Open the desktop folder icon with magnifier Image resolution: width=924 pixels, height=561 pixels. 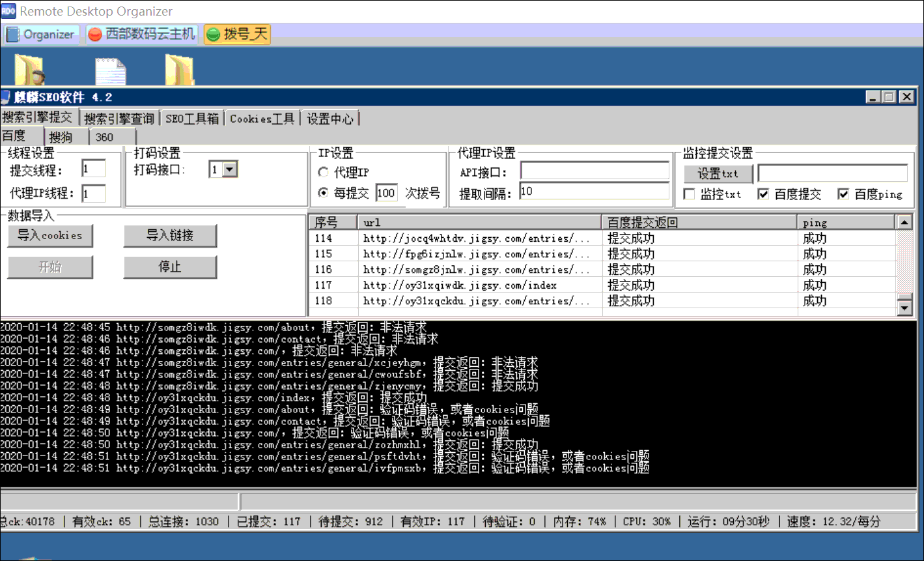pyautogui.click(x=29, y=70)
